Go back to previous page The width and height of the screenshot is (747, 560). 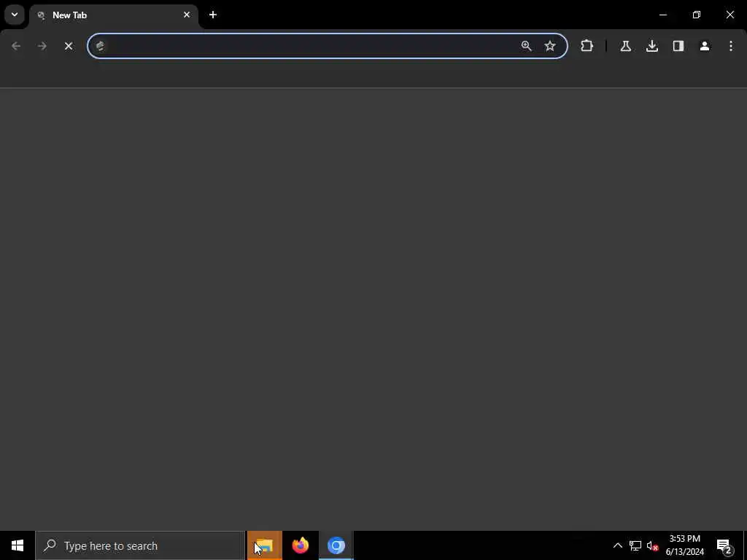click(16, 46)
